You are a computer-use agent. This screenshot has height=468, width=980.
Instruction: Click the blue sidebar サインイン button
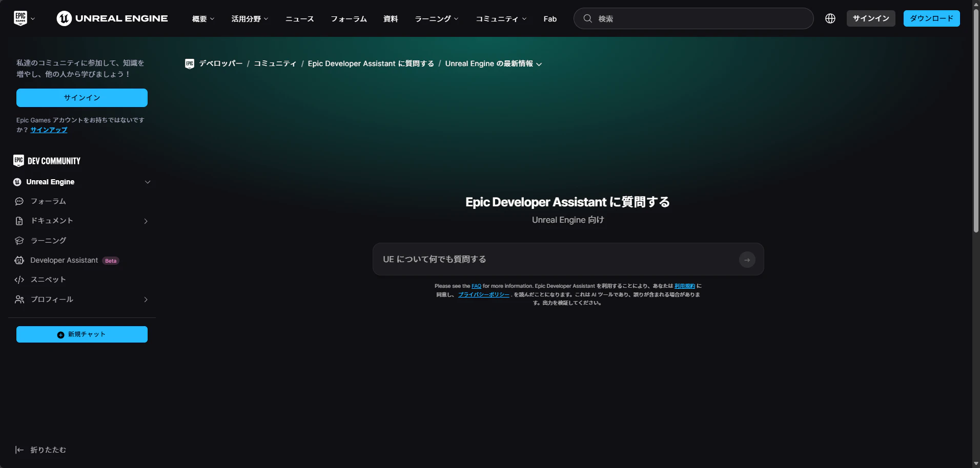[82, 98]
